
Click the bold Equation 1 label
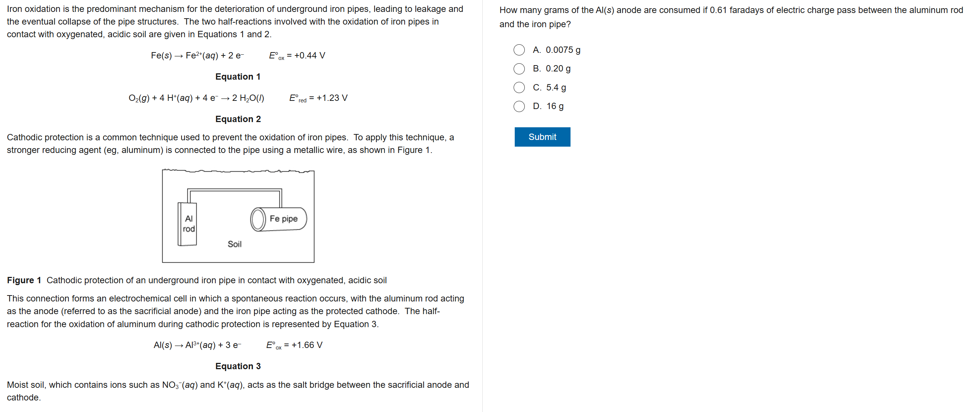[238, 77]
